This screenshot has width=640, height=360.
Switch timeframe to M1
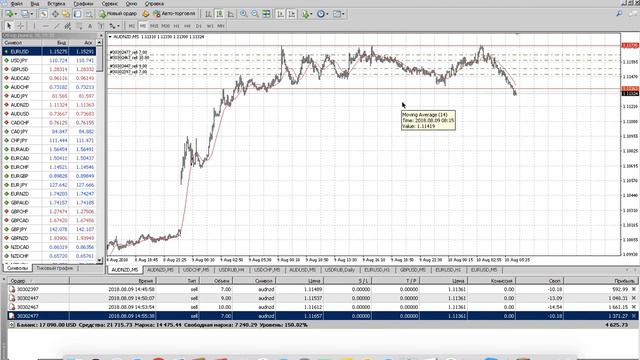pos(131,26)
